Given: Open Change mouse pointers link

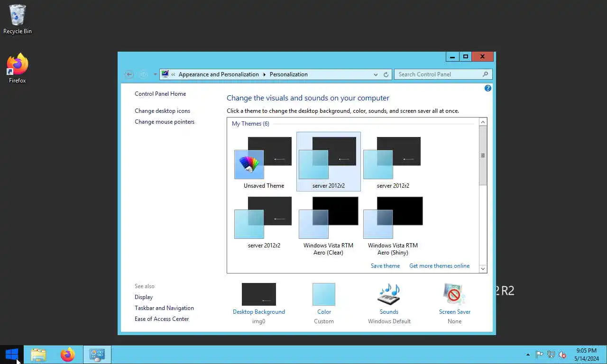Looking at the screenshot, I should click(x=165, y=122).
